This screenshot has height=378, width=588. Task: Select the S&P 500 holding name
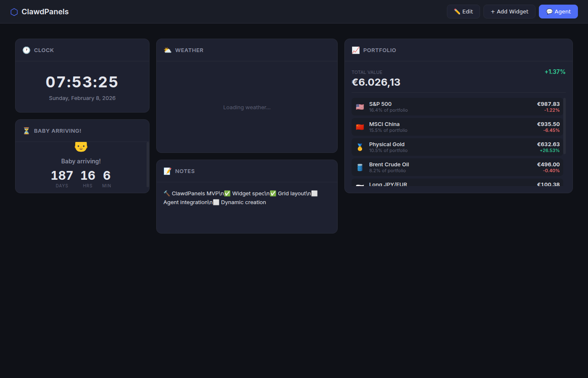click(380, 104)
